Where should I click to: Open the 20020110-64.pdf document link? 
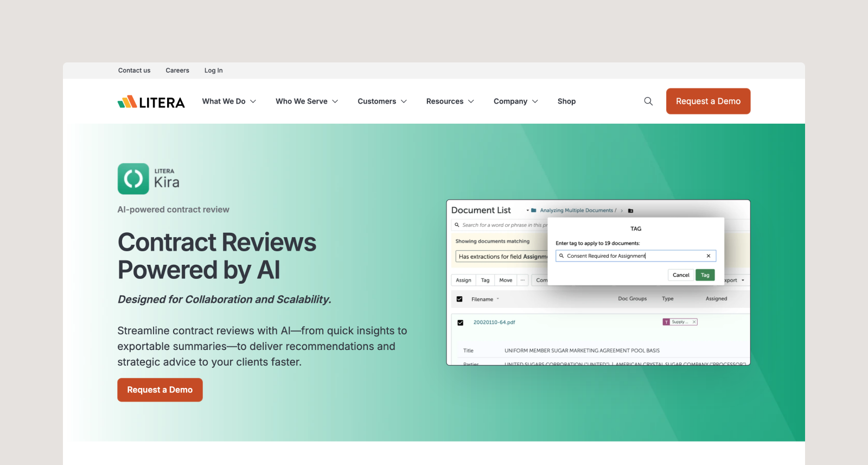coord(494,322)
